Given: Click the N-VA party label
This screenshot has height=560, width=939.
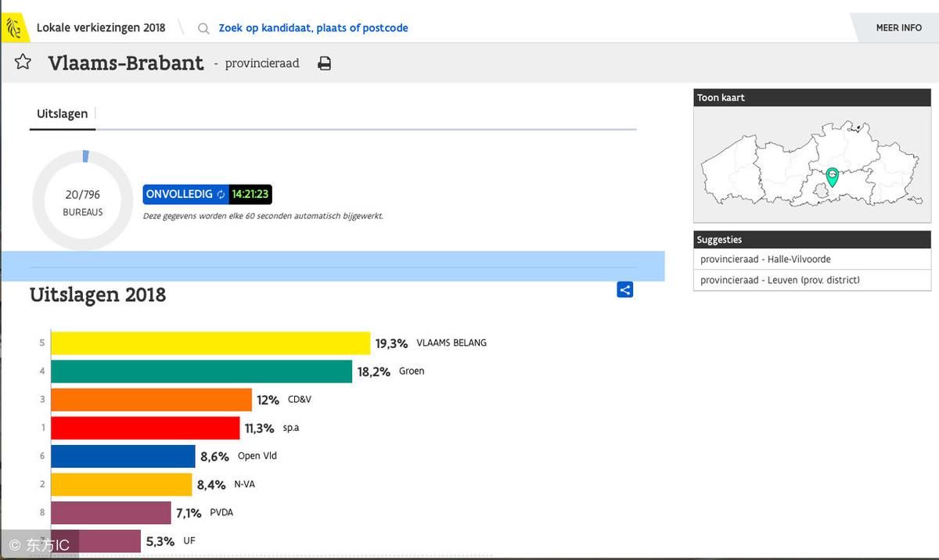Looking at the screenshot, I should coord(244,484).
